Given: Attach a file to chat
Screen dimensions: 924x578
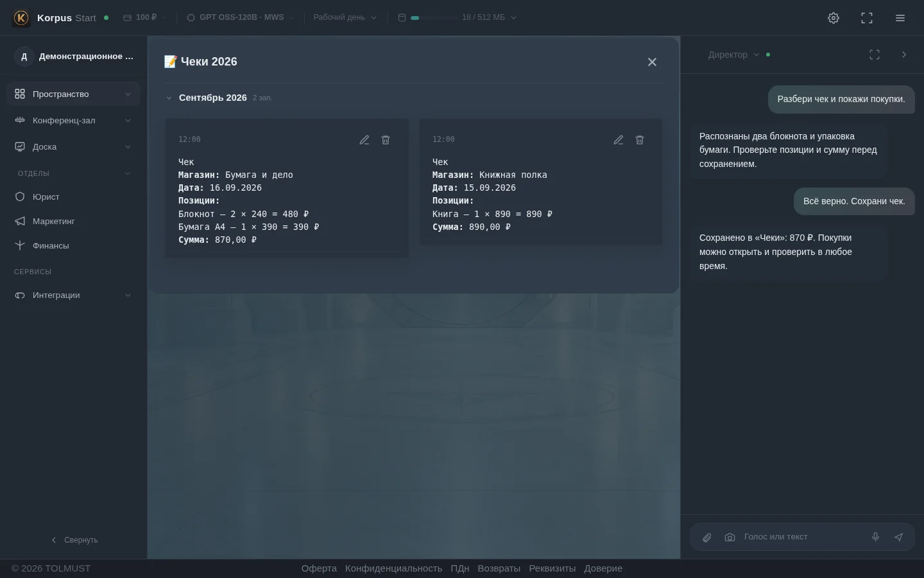Looking at the screenshot, I should point(707,538).
